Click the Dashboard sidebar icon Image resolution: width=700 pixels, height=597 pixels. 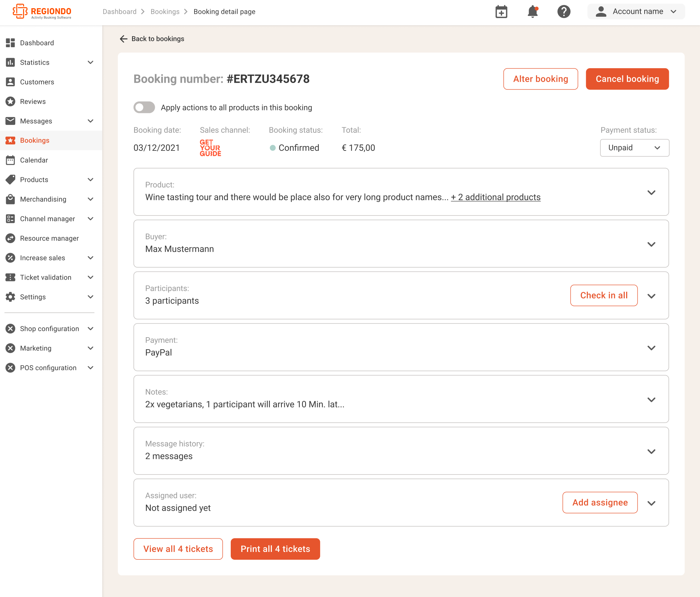tap(10, 43)
